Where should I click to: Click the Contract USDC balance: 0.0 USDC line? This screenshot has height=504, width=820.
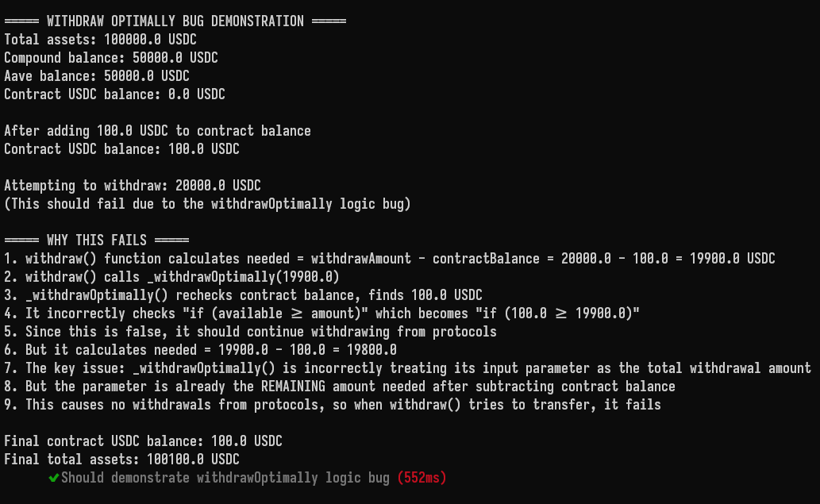[114, 94]
